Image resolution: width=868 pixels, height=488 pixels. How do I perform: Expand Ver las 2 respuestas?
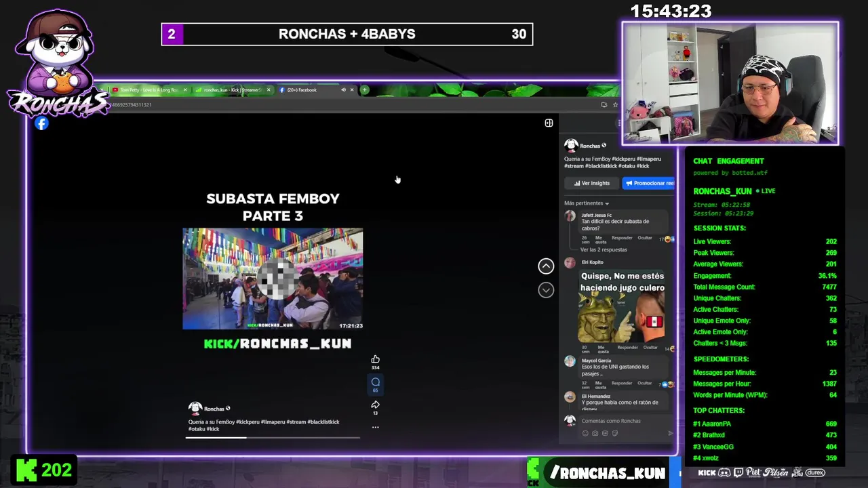click(x=604, y=249)
